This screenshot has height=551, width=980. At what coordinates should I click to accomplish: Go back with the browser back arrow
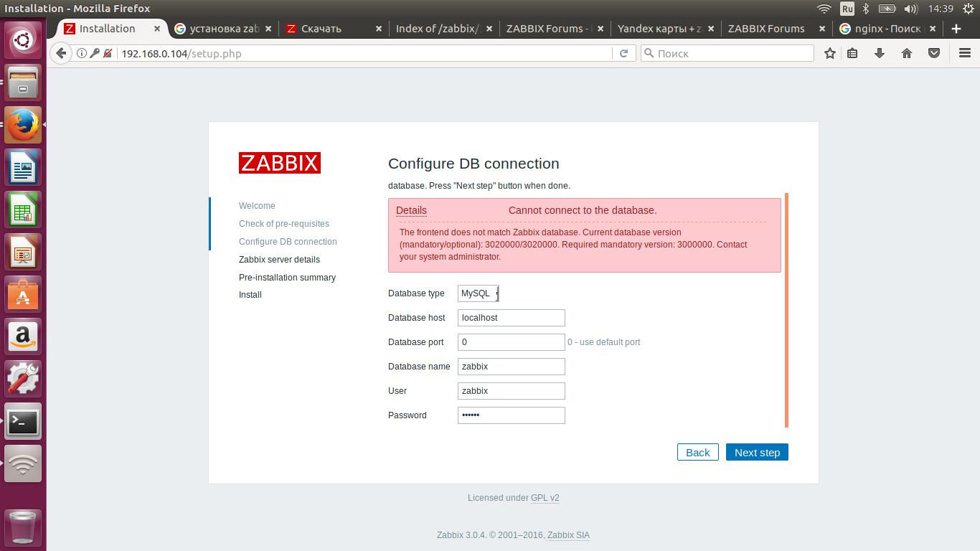[x=62, y=53]
